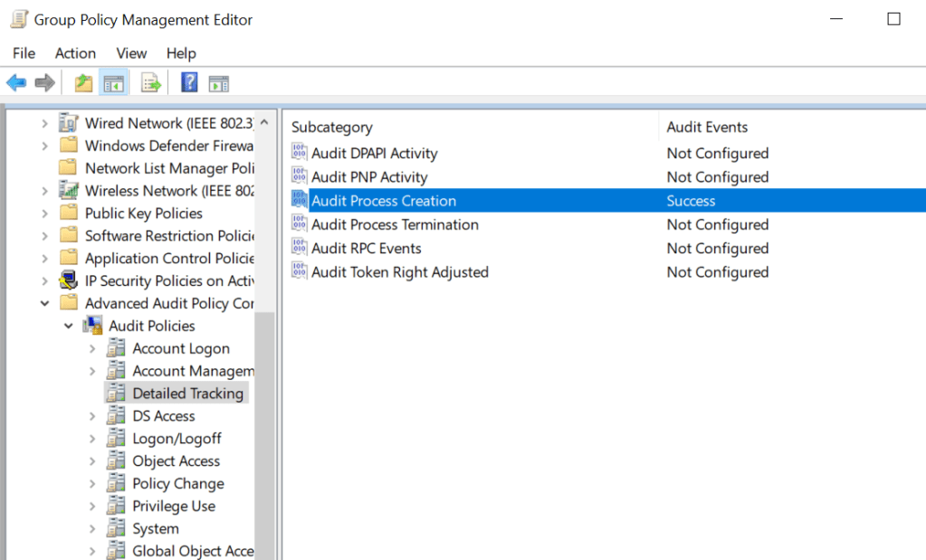Toggle the Show/Hide Console Tree icon
Viewport: 926px width, 560px height.
point(114,83)
